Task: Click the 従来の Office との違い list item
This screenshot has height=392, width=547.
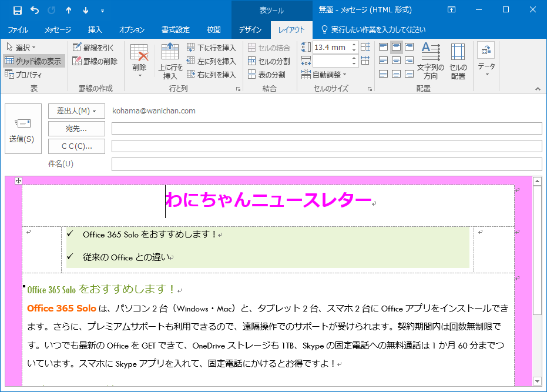Action: [x=127, y=257]
